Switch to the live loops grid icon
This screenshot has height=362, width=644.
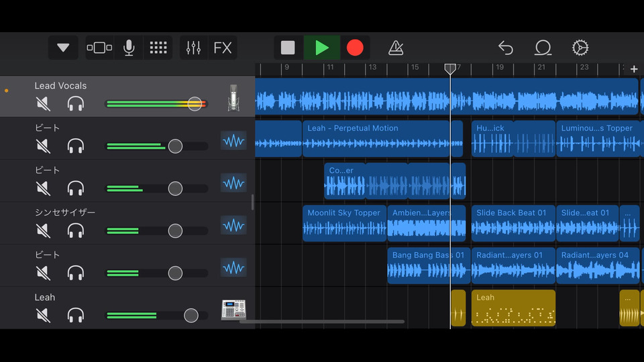tap(158, 48)
